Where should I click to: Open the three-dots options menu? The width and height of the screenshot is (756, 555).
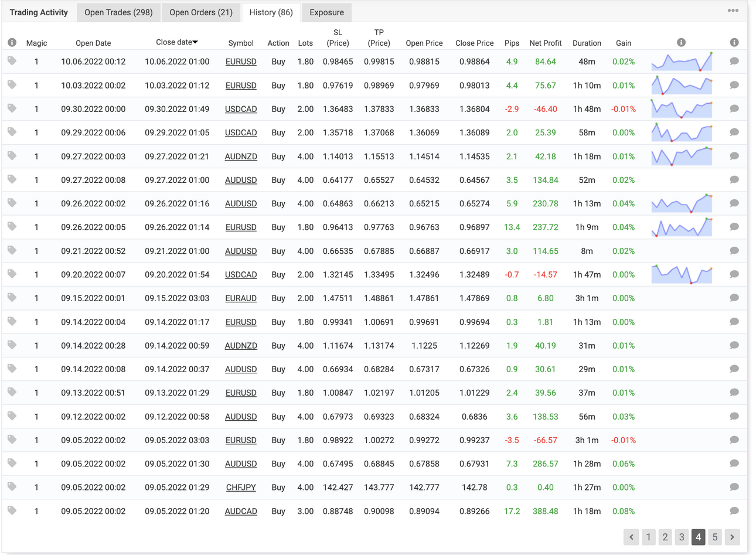733,11
